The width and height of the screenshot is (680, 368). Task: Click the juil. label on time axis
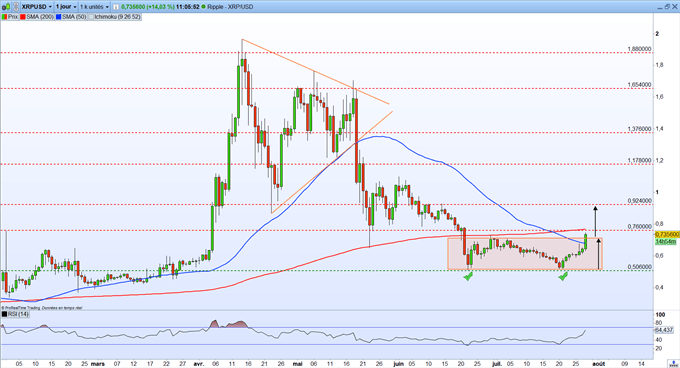pyautogui.click(x=497, y=364)
